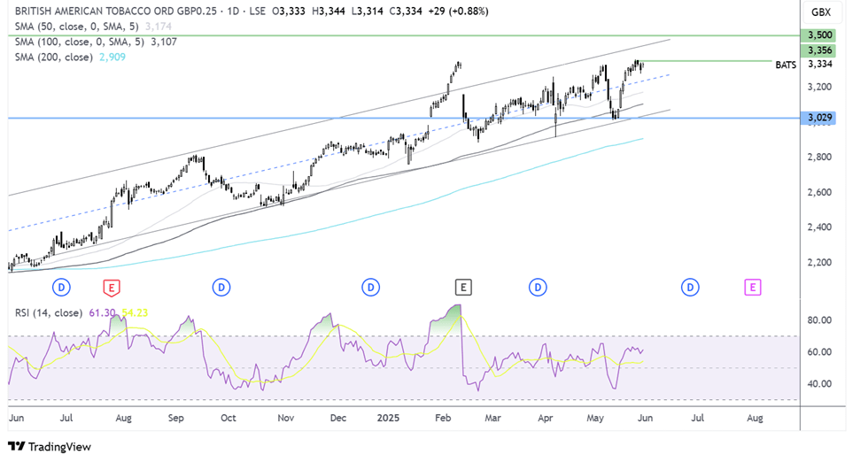Click the high price H3,344

329,12
